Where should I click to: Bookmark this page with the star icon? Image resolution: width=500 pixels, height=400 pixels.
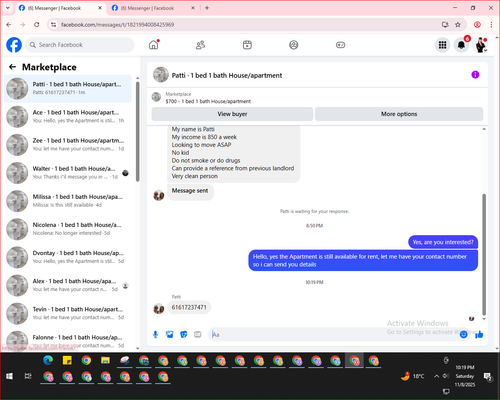click(458, 25)
